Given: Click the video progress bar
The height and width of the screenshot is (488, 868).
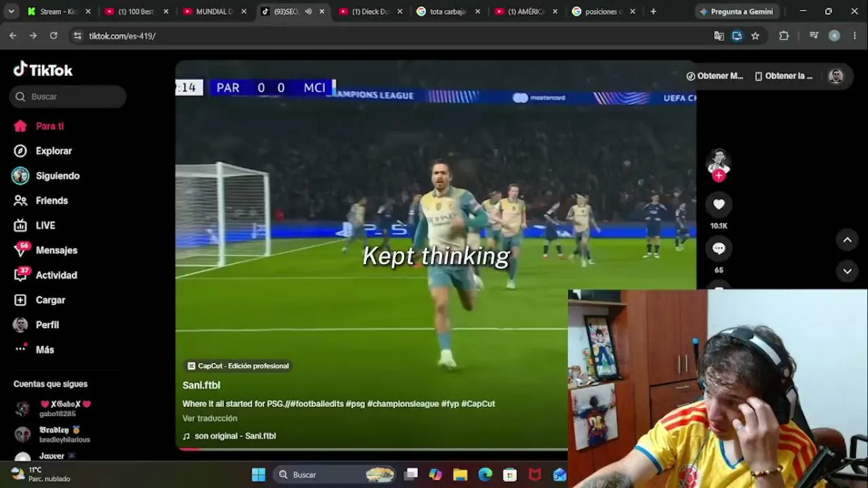Looking at the screenshot, I should click(372, 449).
